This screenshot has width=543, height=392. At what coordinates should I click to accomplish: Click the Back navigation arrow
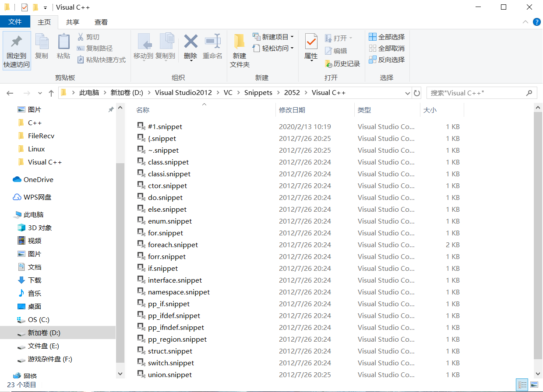coord(10,93)
